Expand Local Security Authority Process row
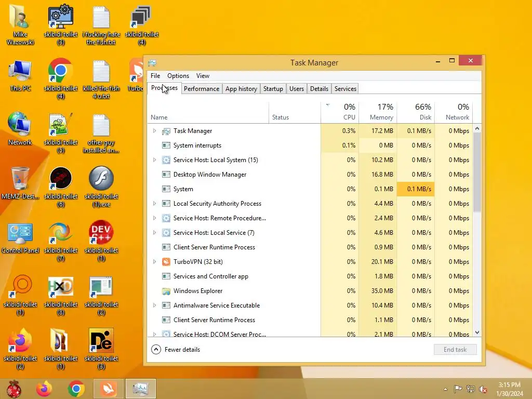 tap(154, 204)
